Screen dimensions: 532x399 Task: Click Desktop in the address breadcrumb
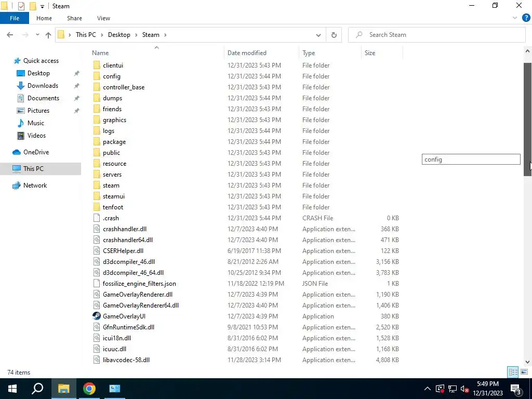pyautogui.click(x=119, y=35)
